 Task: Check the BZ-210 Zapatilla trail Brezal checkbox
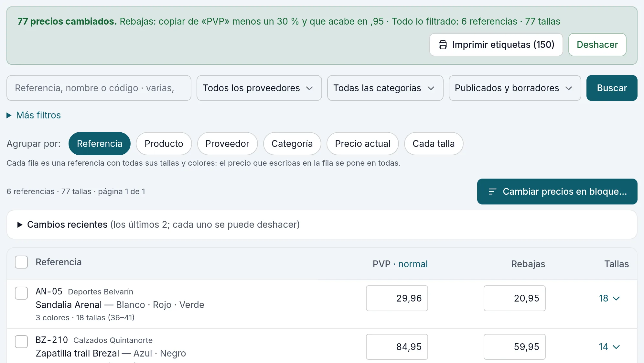21,342
